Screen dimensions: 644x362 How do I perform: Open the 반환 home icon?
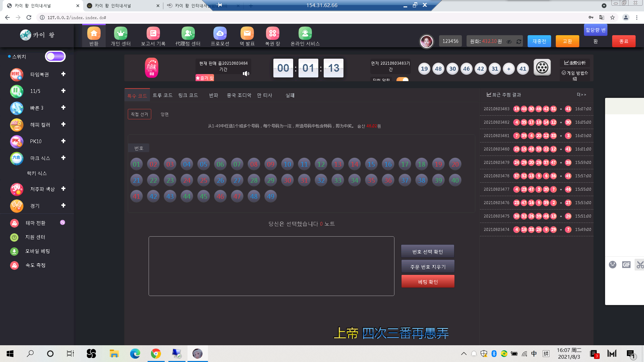point(94,33)
